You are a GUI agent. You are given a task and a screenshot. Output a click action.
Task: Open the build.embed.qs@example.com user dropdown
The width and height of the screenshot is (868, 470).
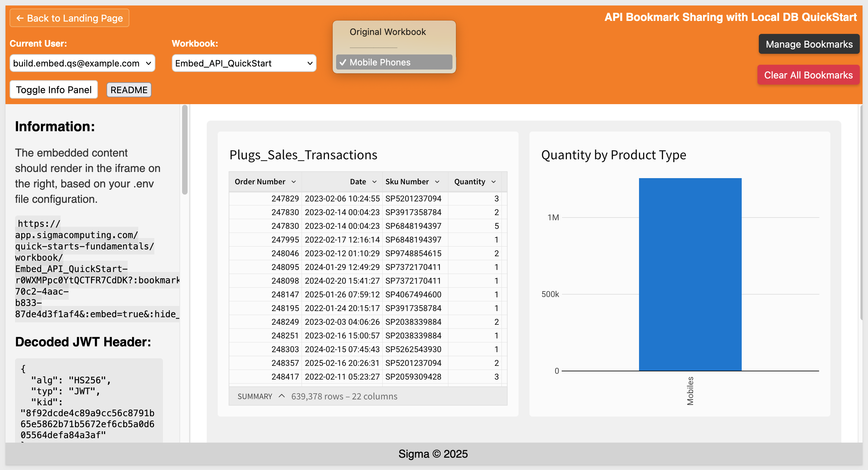76,63
